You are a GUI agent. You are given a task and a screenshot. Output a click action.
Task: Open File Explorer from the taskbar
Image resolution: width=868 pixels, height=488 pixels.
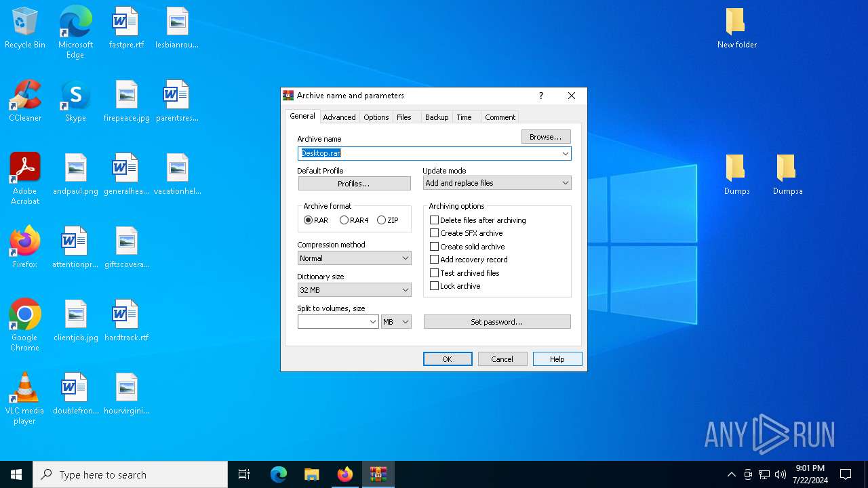[x=312, y=474]
